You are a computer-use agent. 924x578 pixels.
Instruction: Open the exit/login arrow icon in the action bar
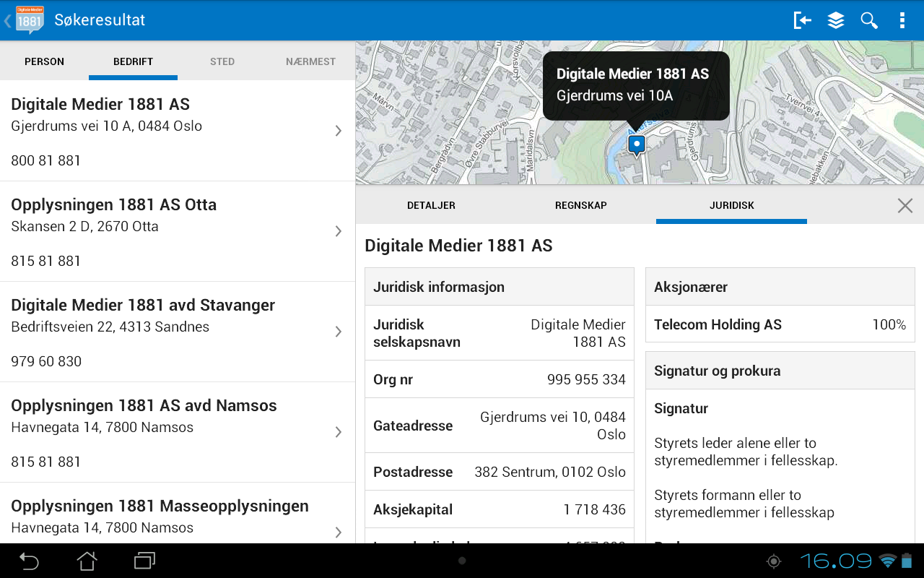click(x=802, y=20)
